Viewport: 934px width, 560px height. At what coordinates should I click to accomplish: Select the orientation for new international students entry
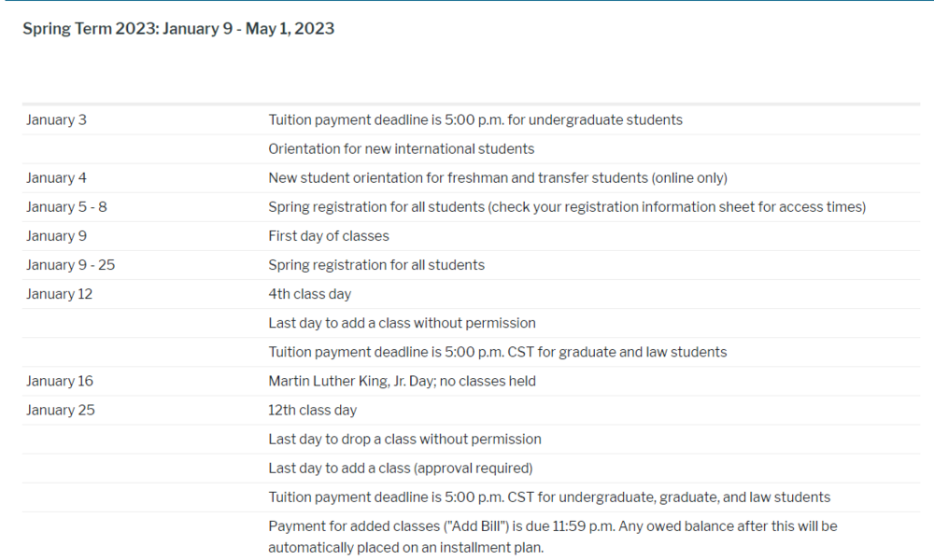[x=401, y=148]
